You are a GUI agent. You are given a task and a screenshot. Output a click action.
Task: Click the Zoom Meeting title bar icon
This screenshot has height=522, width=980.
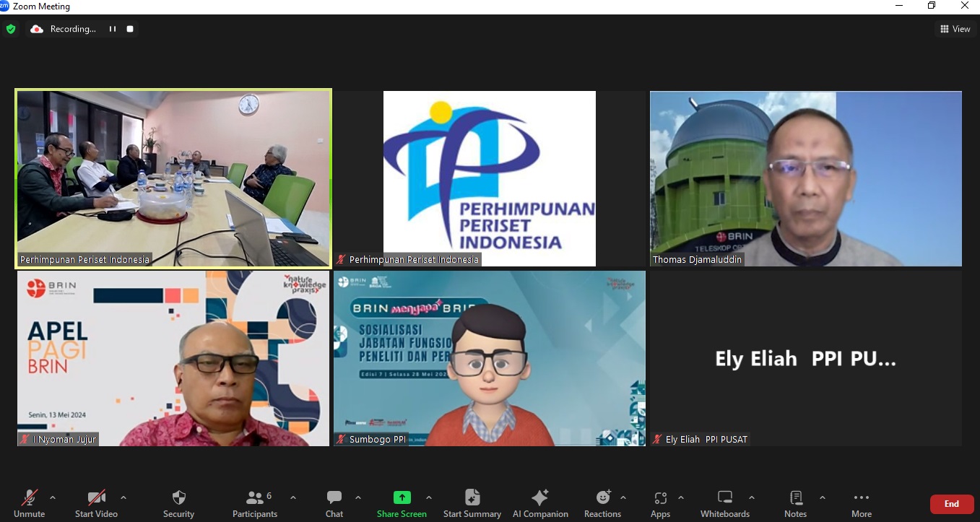(5, 6)
